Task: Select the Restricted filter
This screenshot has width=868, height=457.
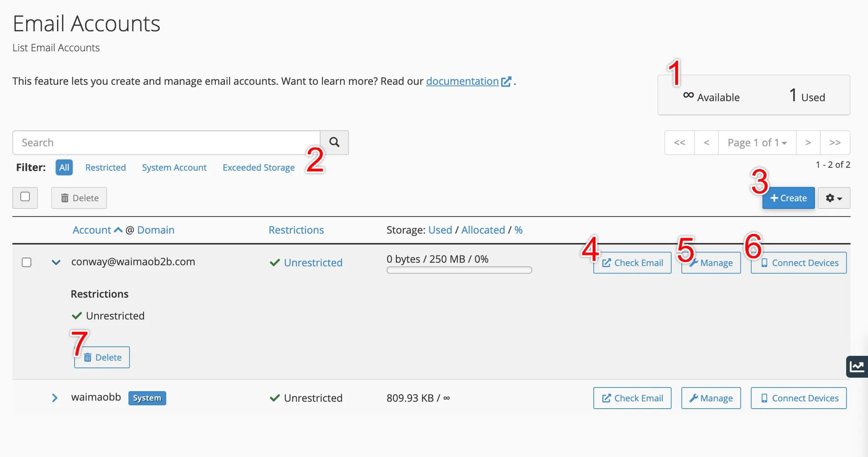Action: tap(106, 167)
